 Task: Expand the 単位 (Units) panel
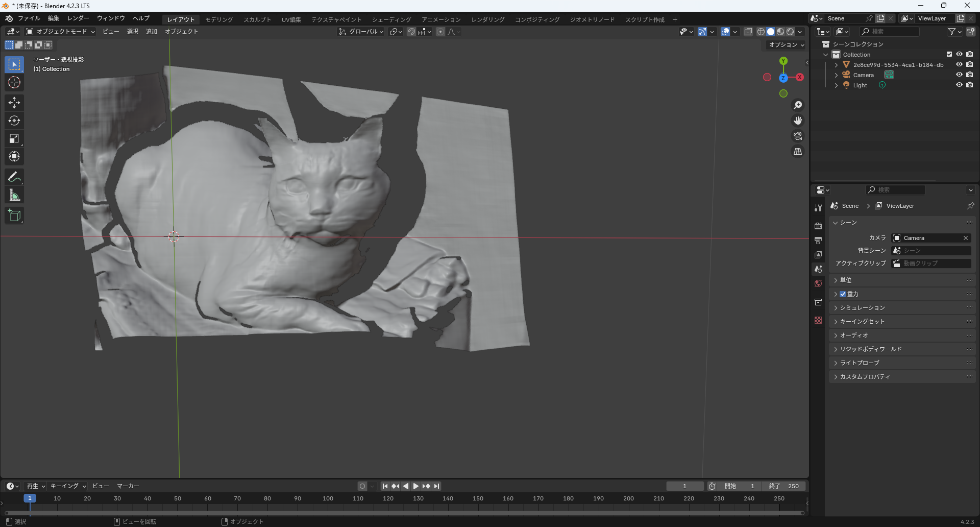click(846, 280)
